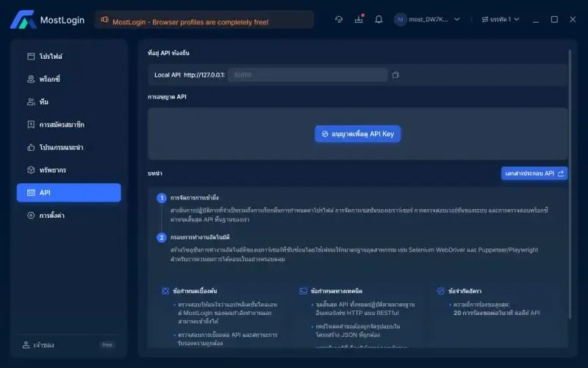Expand the บริษัท company switcher dropdown

(x=501, y=19)
